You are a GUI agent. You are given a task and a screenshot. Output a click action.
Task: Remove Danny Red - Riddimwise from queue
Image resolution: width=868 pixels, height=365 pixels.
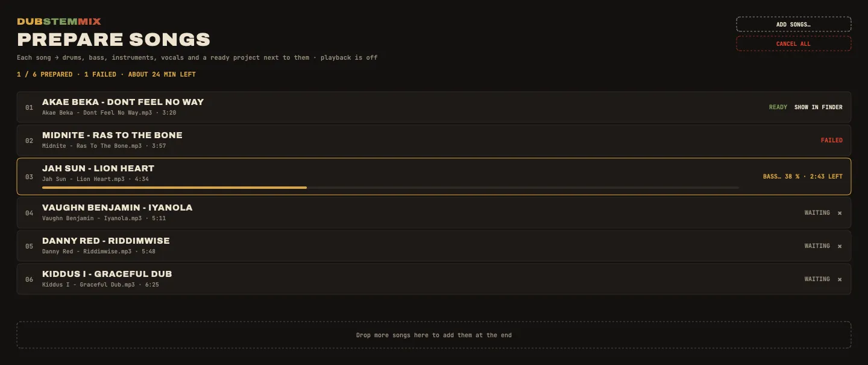click(840, 246)
